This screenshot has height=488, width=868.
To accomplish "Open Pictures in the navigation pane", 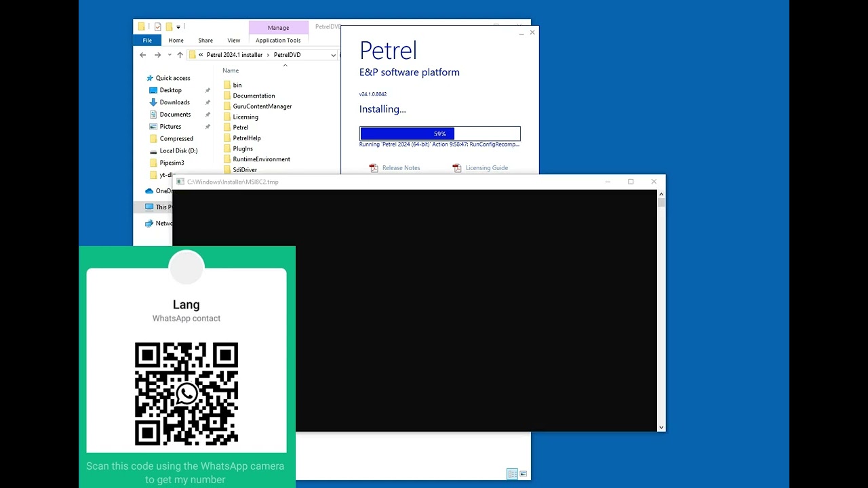I will pos(170,127).
